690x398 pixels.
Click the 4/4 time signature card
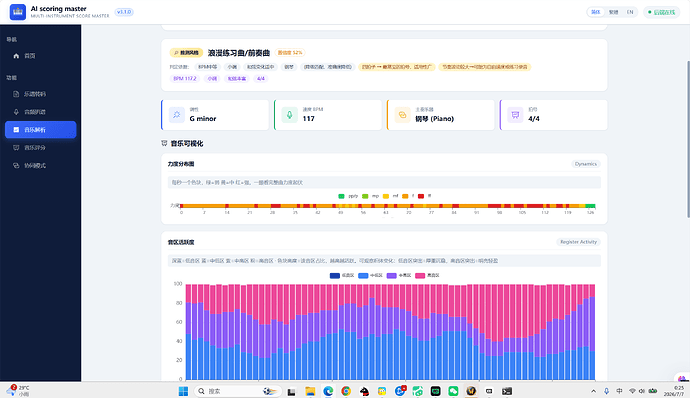[554, 115]
